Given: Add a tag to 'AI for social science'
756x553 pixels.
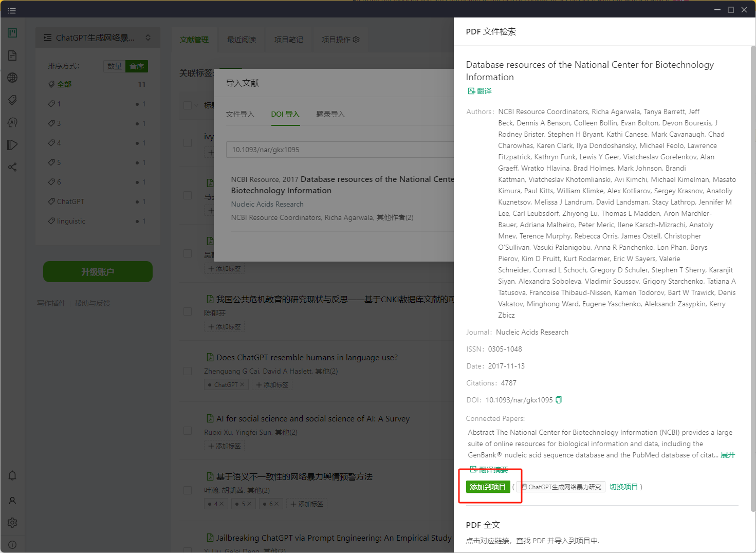Looking at the screenshot, I should (224, 446).
